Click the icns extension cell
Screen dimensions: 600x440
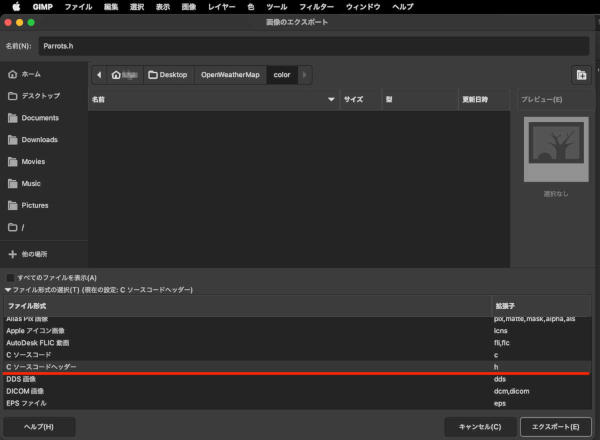coord(501,331)
